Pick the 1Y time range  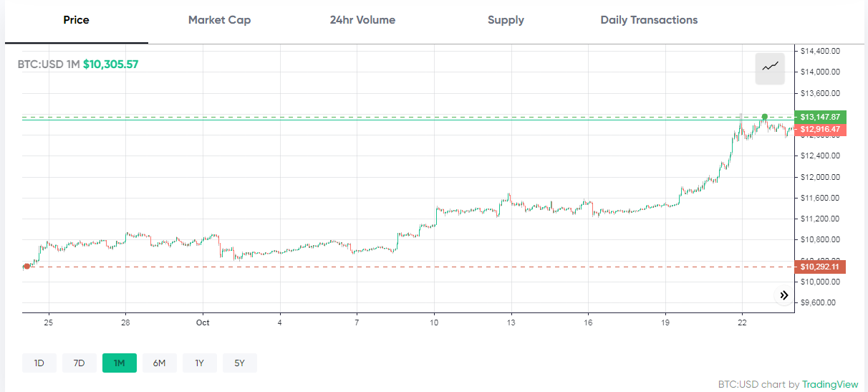tap(199, 363)
